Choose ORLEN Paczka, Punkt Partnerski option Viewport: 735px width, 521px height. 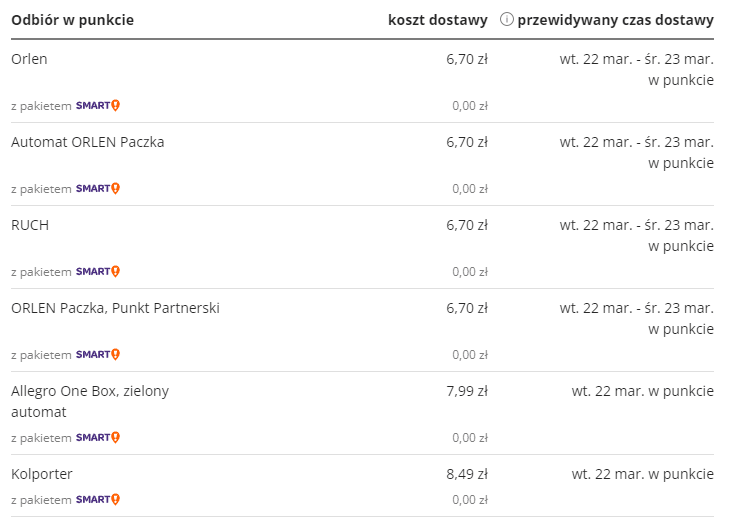115,308
